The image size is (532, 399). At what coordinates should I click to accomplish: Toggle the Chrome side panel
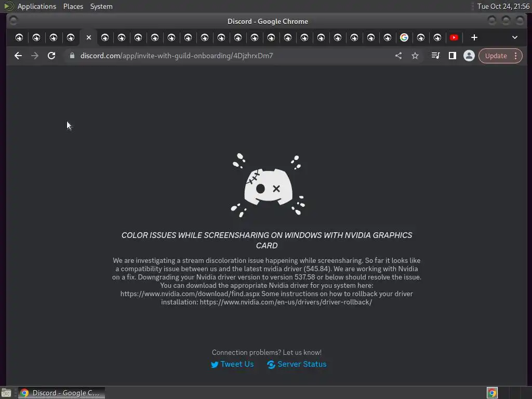pyautogui.click(x=453, y=56)
